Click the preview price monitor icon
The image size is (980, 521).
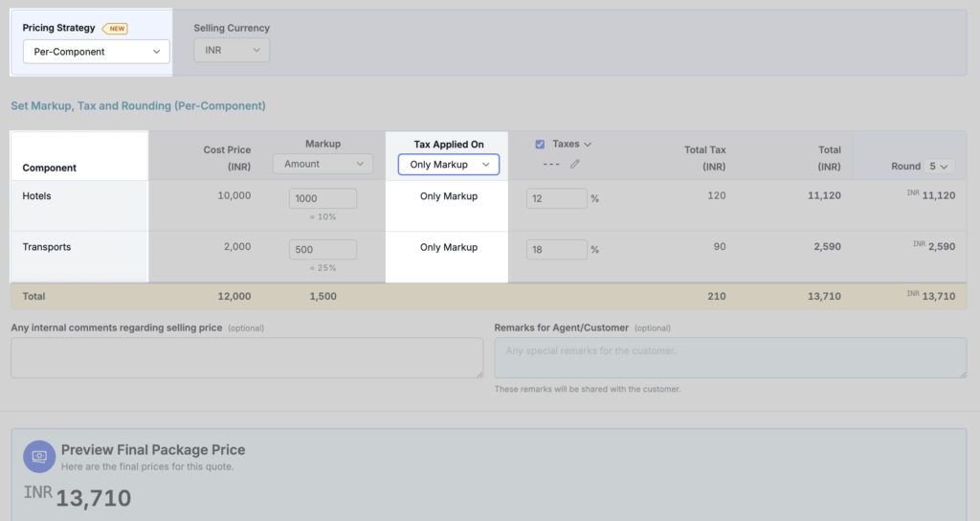[x=39, y=457]
